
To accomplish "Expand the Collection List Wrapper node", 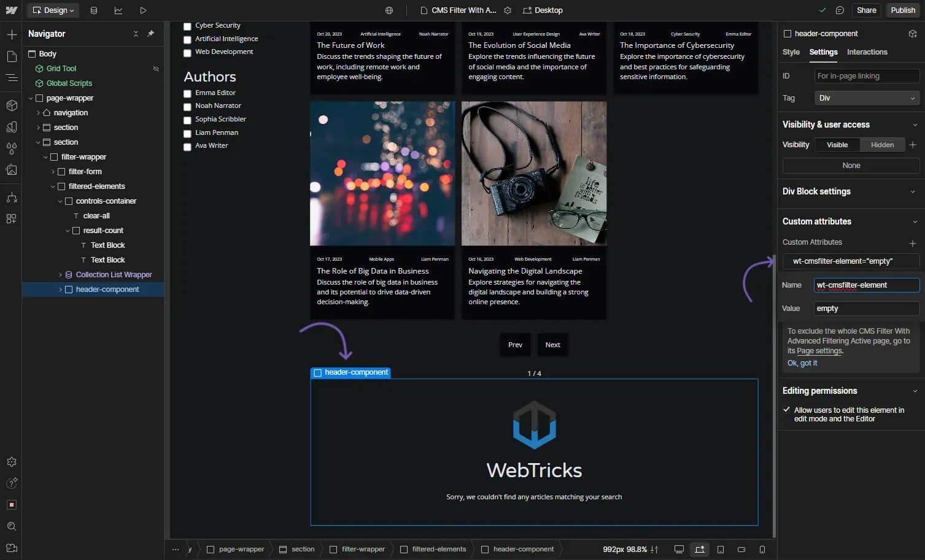I will click(60, 275).
